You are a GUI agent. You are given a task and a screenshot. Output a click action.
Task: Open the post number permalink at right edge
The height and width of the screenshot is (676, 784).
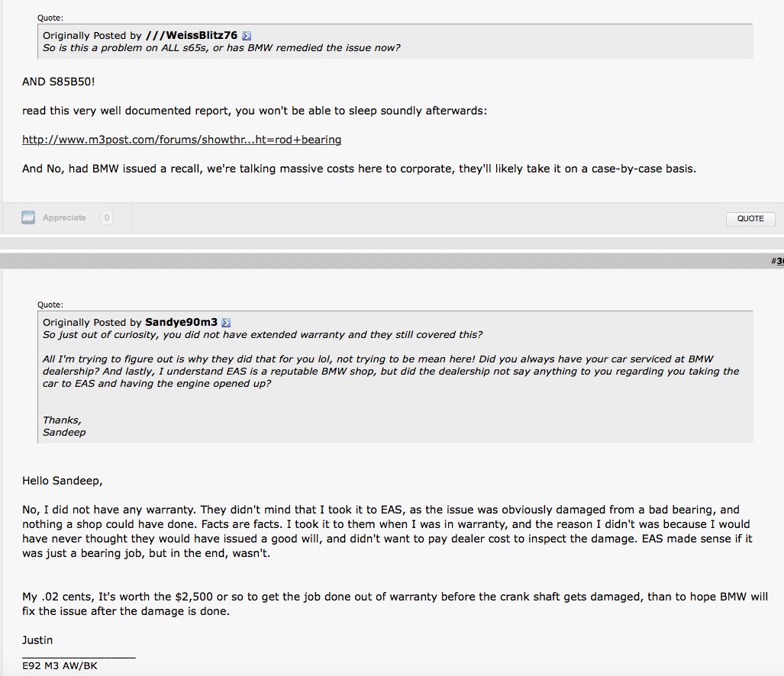click(x=777, y=261)
